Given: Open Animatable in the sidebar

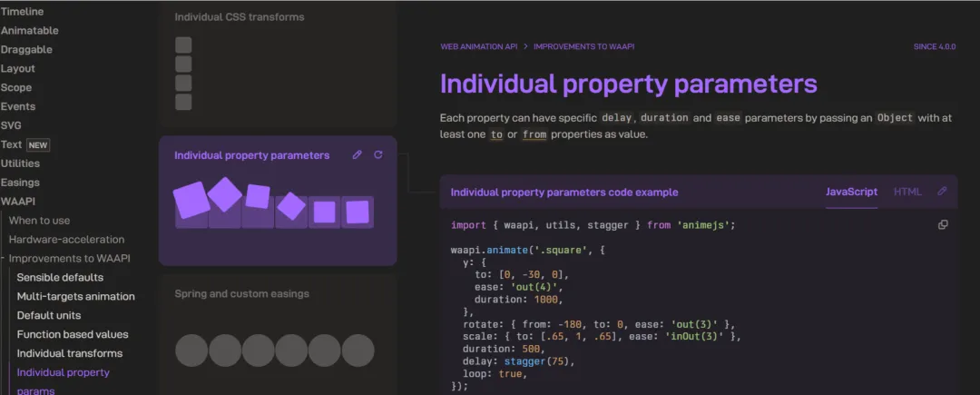Looking at the screenshot, I should [x=29, y=31].
